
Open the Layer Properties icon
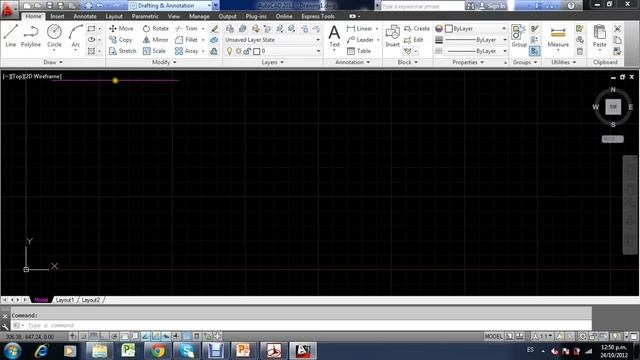click(230, 29)
